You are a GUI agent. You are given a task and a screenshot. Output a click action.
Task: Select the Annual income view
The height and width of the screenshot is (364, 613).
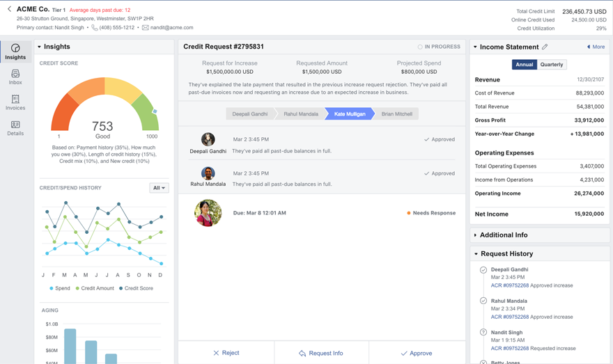tap(525, 65)
